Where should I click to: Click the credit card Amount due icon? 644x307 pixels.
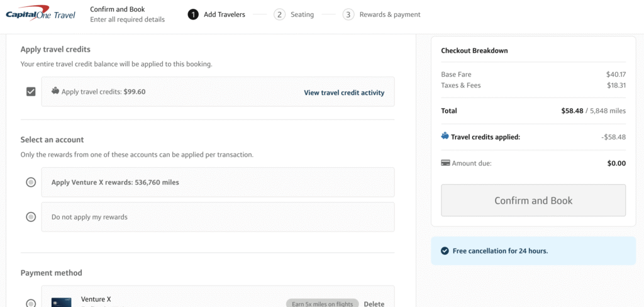click(445, 163)
